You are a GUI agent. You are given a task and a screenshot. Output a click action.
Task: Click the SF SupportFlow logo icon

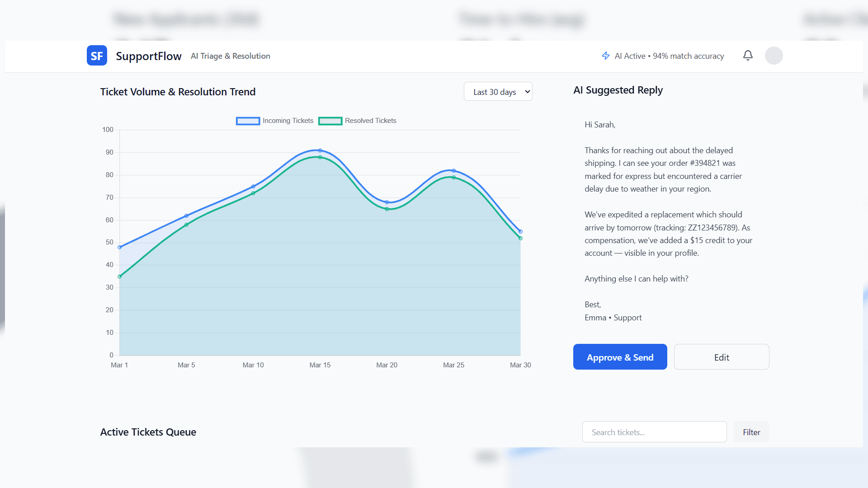pos(97,56)
